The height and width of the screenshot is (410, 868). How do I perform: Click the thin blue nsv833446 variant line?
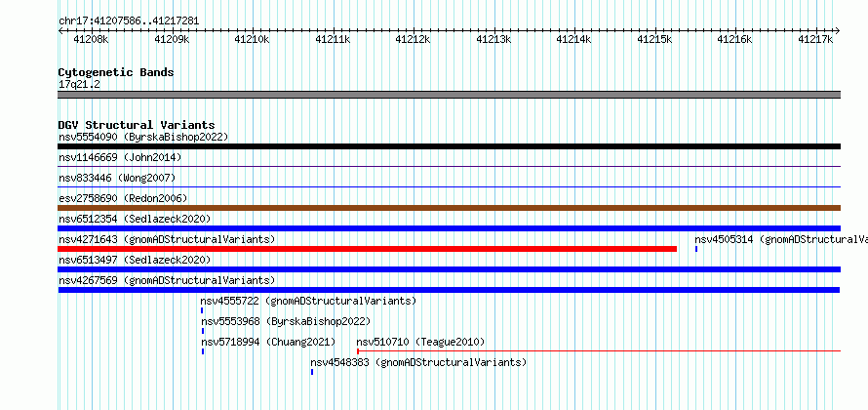point(449,186)
